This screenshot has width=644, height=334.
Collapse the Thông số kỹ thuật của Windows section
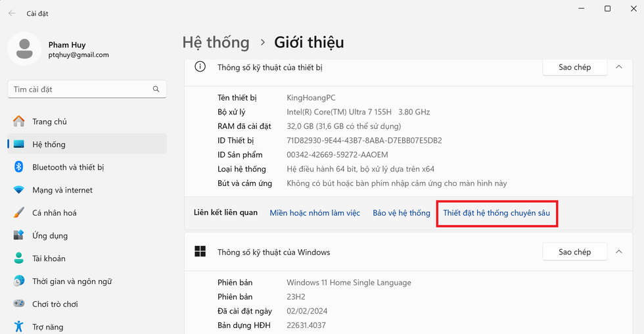pos(618,252)
